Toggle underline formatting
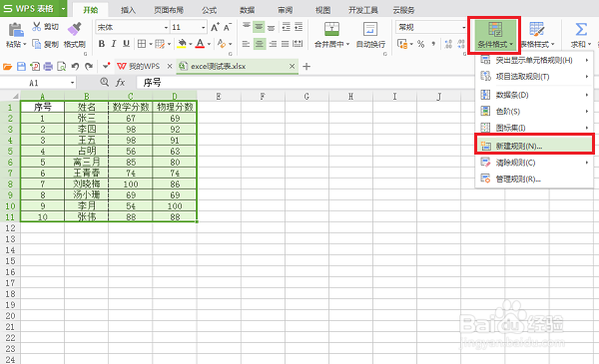599x364 pixels. [x=126, y=44]
